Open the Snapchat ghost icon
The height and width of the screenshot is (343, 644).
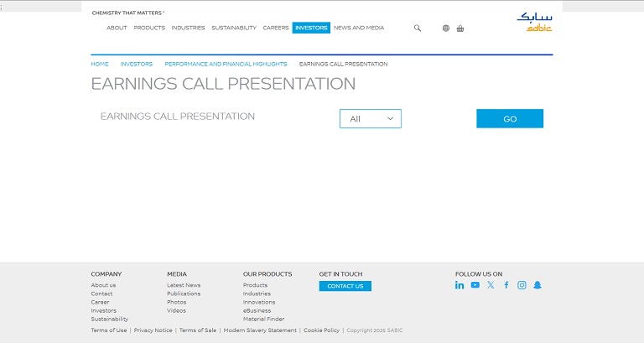tap(538, 285)
